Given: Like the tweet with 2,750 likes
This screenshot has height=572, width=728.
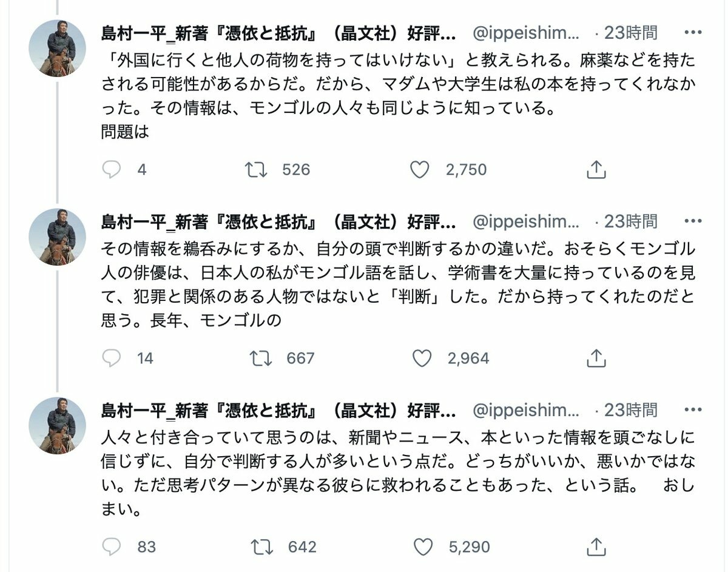Looking at the screenshot, I should (x=420, y=170).
